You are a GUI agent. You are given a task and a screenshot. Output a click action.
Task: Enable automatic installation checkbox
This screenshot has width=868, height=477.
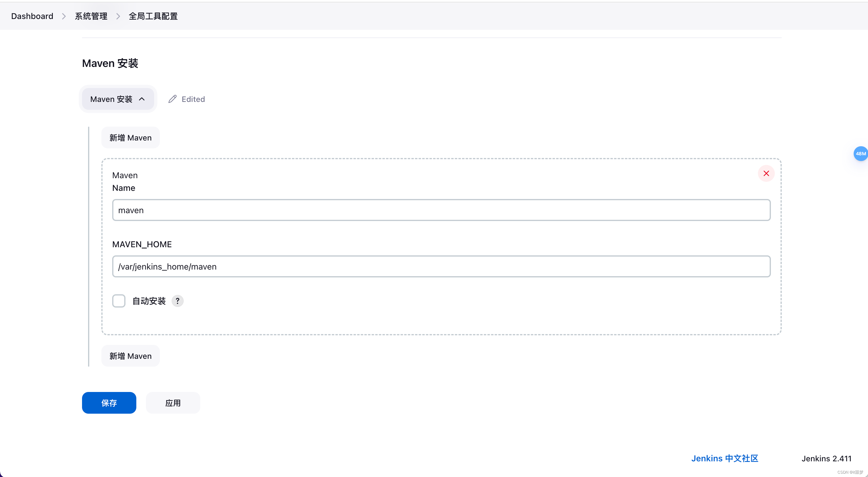click(119, 301)
